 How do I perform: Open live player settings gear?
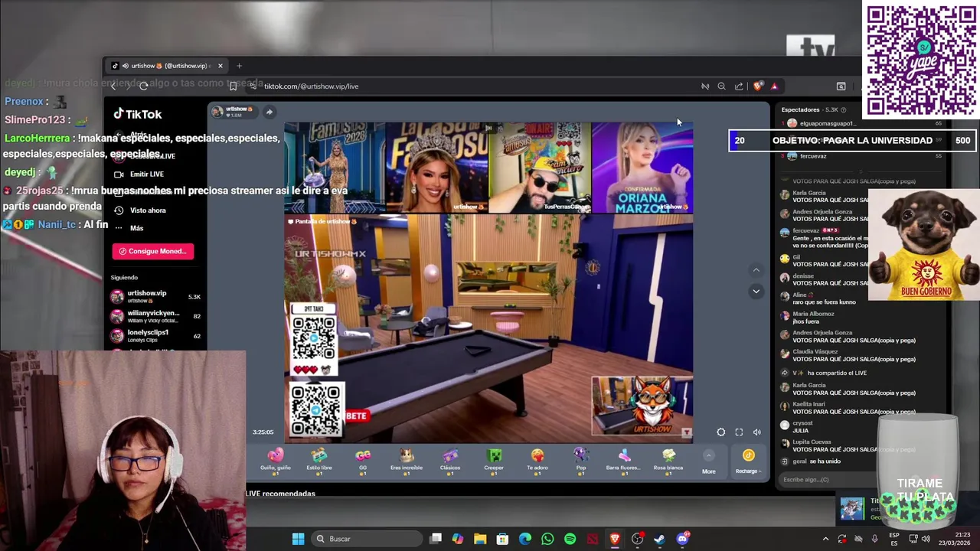click(720, 432)
